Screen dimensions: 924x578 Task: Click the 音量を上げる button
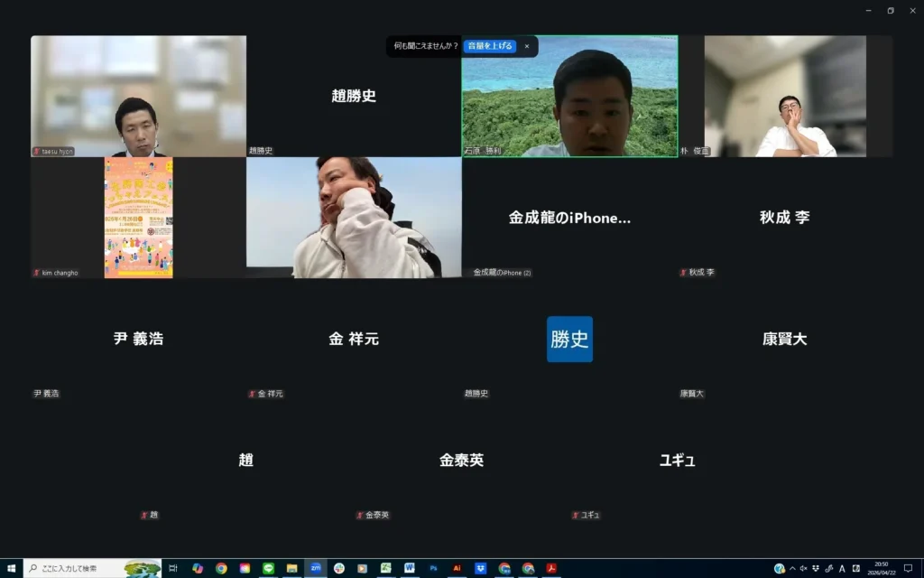click(490, 46)
